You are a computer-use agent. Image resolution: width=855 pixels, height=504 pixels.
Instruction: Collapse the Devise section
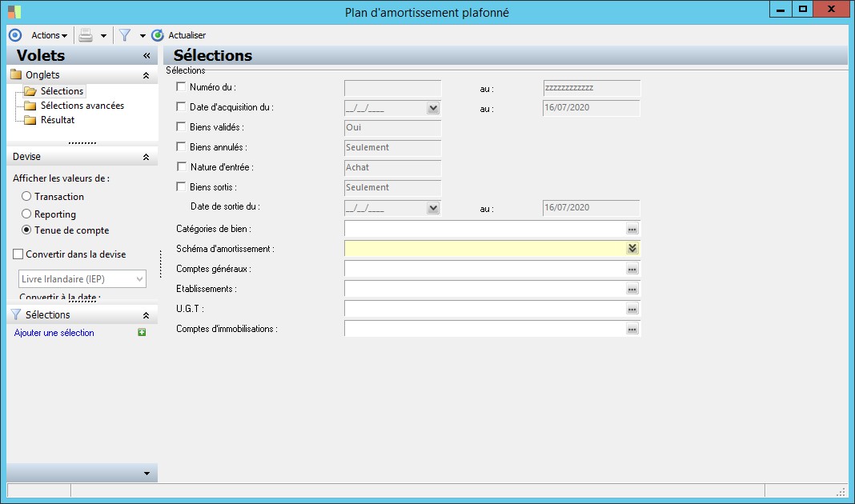coord(146,158)
